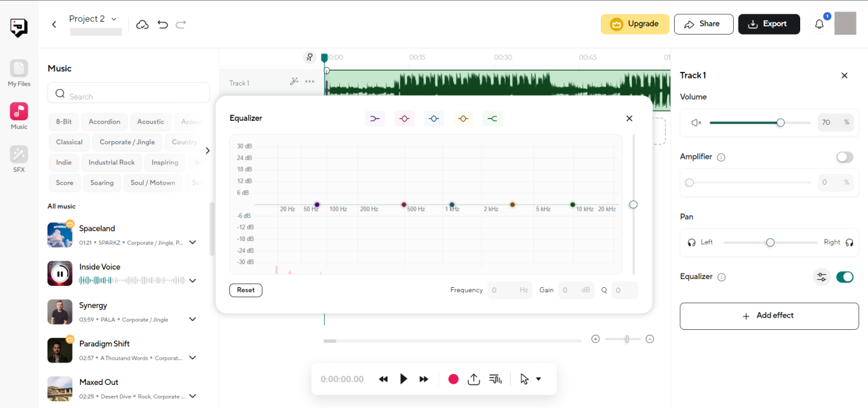
Task: Disable the Equalizer toggle in Track 1 panel
Action: click(845, 277)
